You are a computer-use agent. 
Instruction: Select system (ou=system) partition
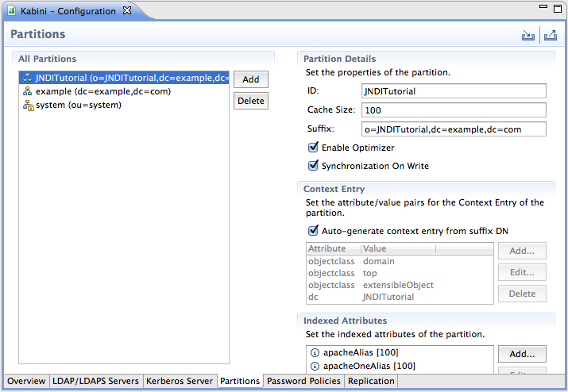point(124,105)
